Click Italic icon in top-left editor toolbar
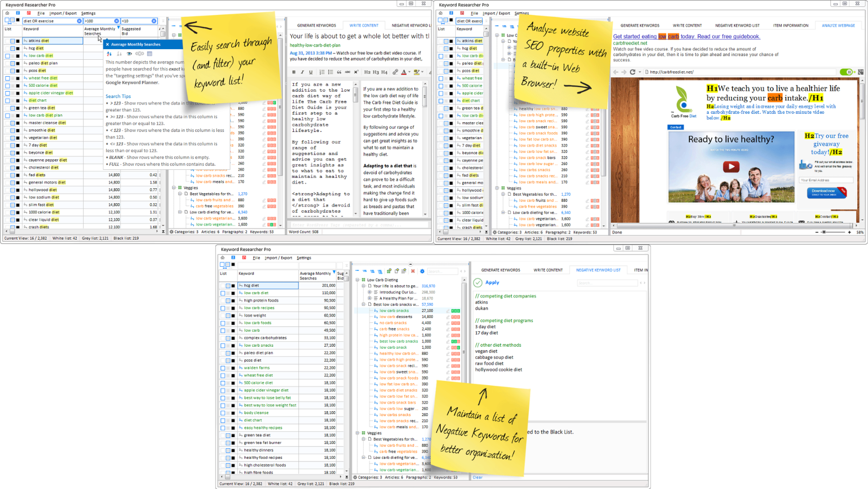The height and width of the screenshot is (489, 868). 302,72
